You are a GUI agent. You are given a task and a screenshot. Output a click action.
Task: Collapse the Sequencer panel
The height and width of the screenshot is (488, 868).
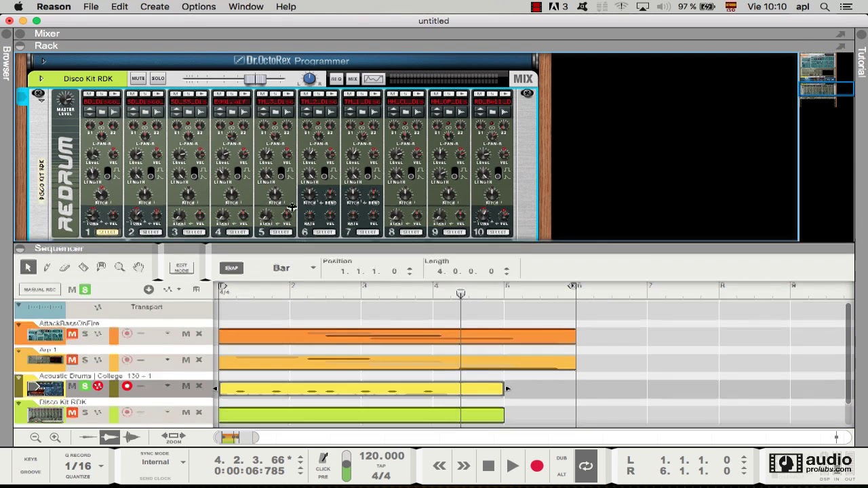tap(20, 249)
